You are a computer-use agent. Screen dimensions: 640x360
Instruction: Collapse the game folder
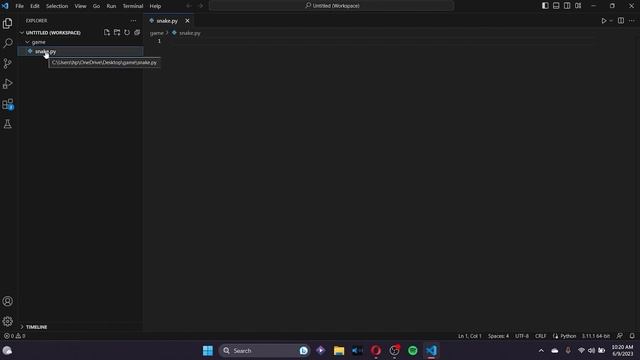pos(38,42)
